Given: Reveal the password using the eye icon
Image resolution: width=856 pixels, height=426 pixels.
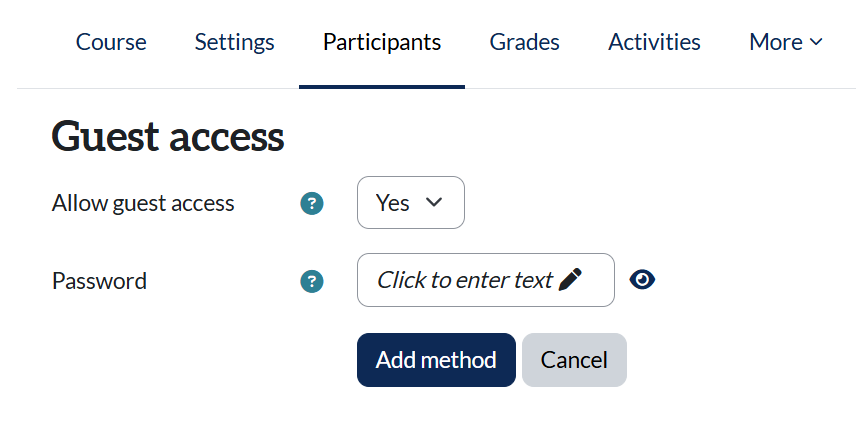Looking at the screenshot, I should (x=642, y=280).
